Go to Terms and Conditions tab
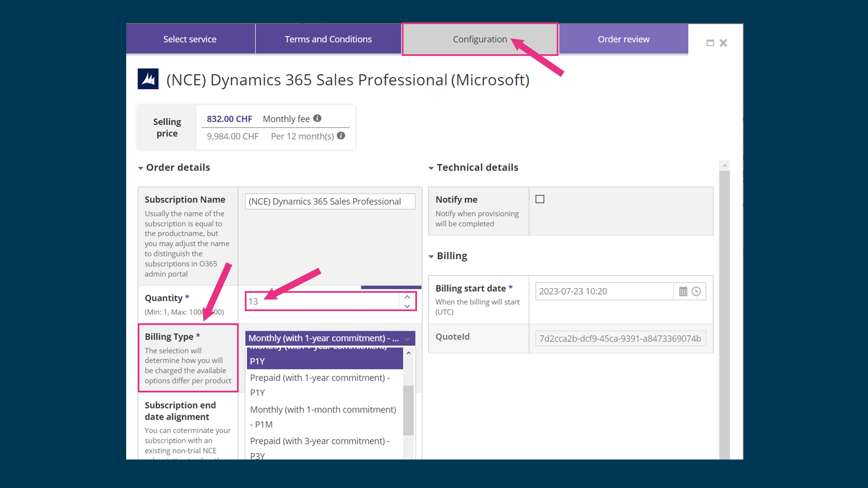Image resolution: width=868 pixels, height=488 pixels. (x=328, y=39)
